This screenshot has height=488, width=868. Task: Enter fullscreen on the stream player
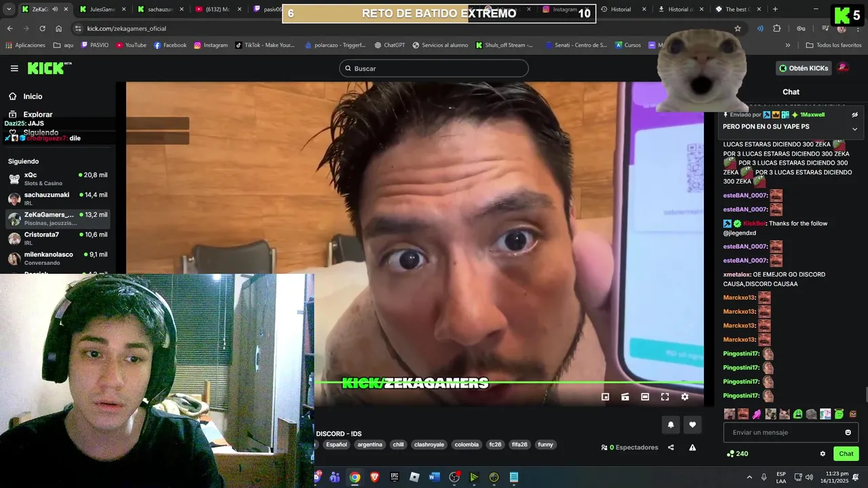pyautogui.click(x=665, y=396)
